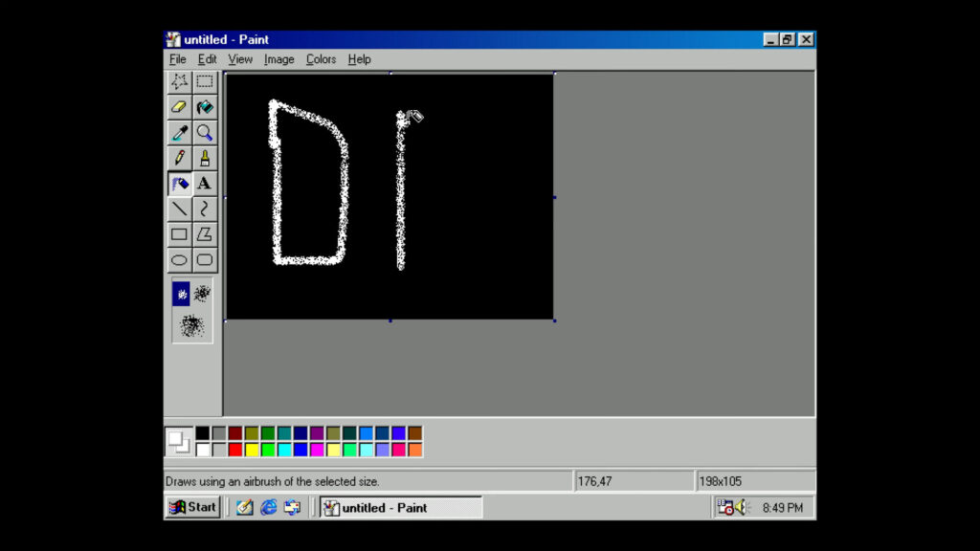Click the untitled - Paint taskbar button
Screen dimensions: 980x551
[400, 507]
